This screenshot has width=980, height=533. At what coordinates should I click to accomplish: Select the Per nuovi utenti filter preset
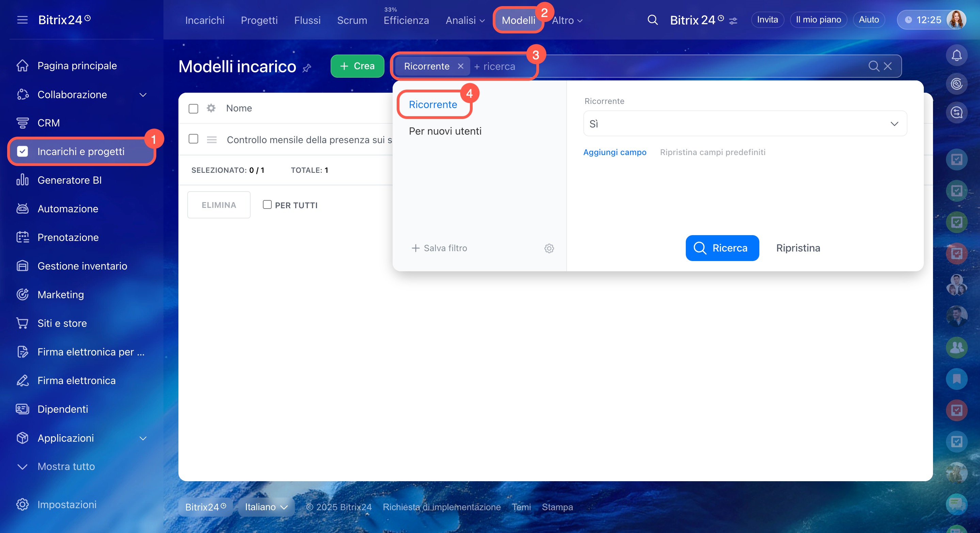pos(445,131)
